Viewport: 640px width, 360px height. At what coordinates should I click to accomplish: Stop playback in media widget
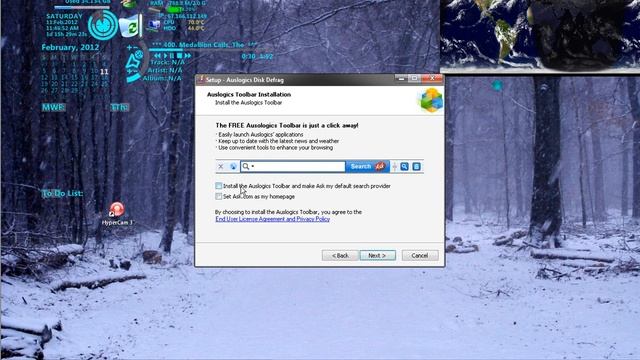[179, 56]
